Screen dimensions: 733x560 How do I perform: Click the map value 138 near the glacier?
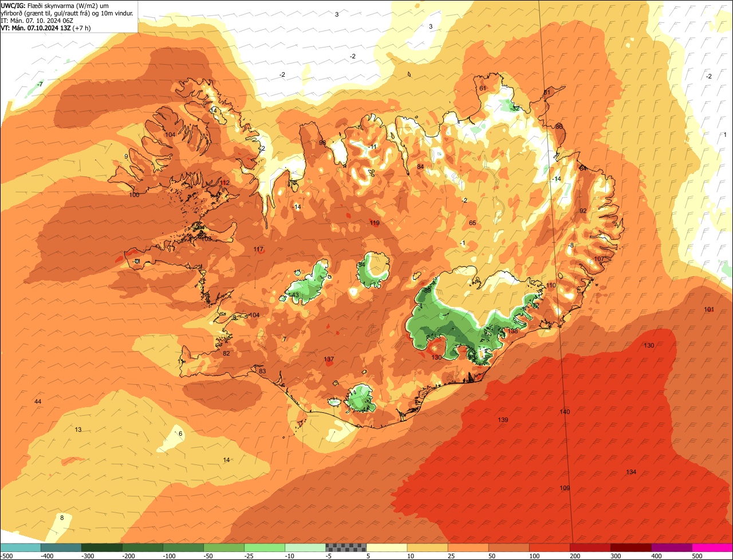tap(513, 330)
